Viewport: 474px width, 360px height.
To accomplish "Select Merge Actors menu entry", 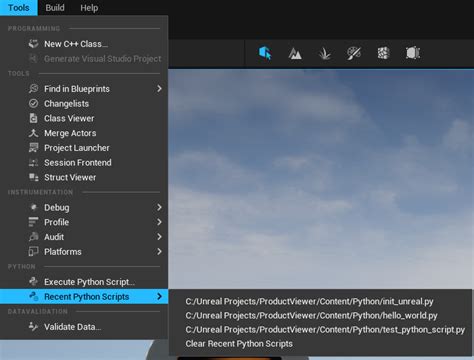I will click(84, 133).
